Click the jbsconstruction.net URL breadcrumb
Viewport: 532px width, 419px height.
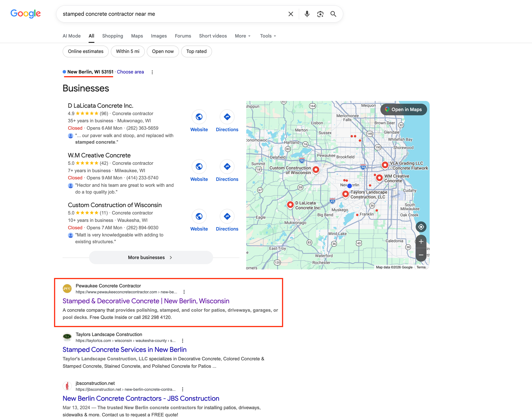pos(126,389)
